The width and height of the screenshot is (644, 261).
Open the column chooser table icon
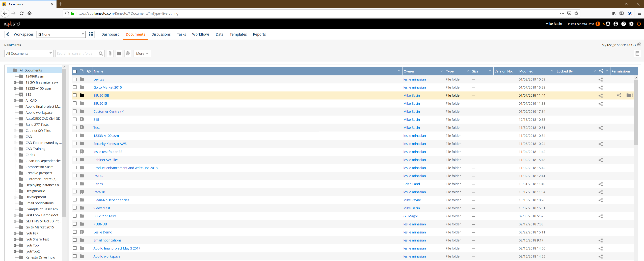(637, 53)
